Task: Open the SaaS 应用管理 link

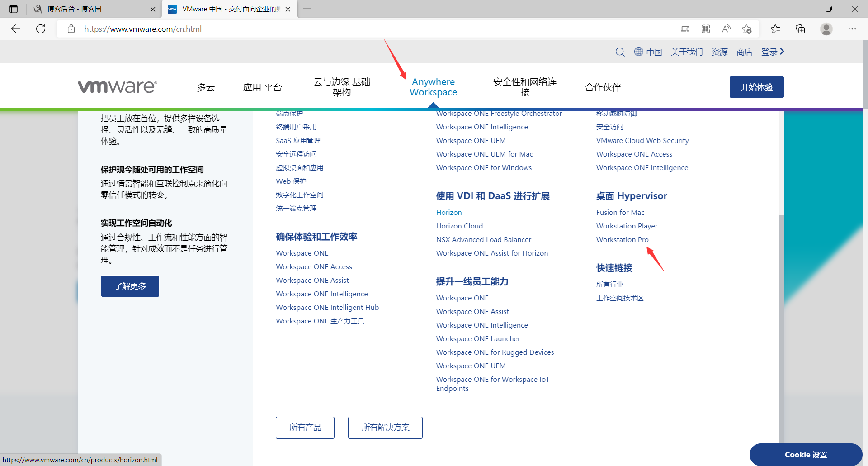Action: (298, 140)
